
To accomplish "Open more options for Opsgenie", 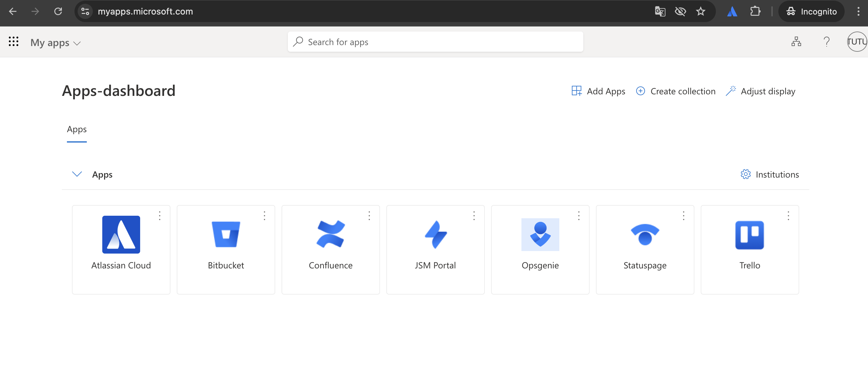I will (579, 215).
